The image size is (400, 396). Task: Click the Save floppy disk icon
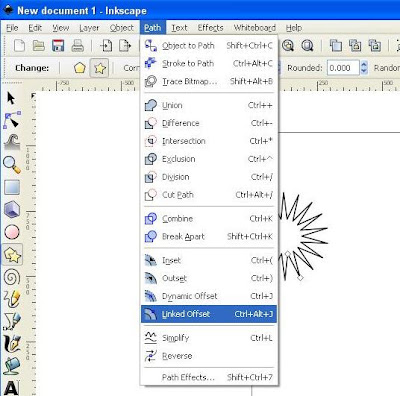tap(58, 46)
